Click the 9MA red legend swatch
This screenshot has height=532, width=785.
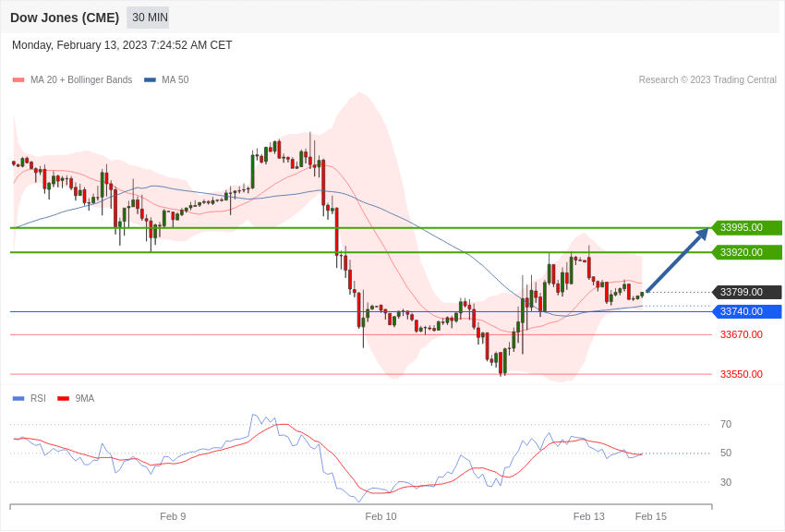pyautogui.click(x=63, y=399)
